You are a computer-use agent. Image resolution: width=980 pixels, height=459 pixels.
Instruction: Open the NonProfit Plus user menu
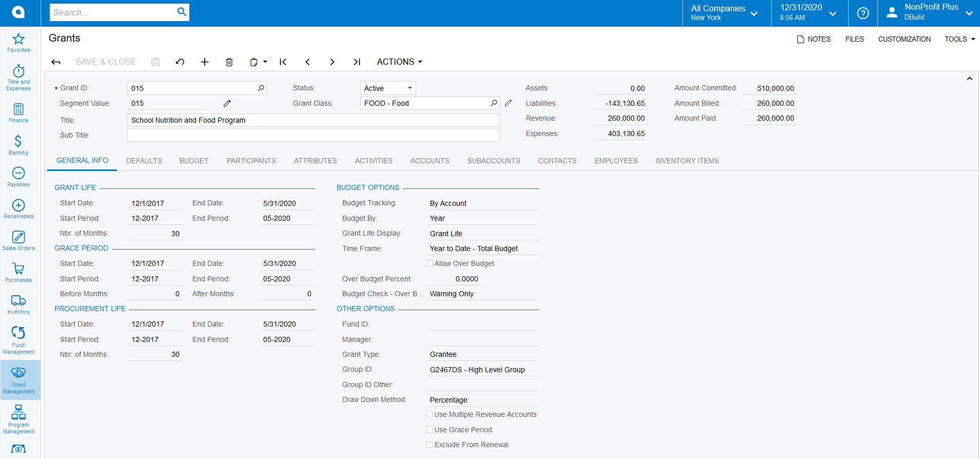(x=929, y=13)
